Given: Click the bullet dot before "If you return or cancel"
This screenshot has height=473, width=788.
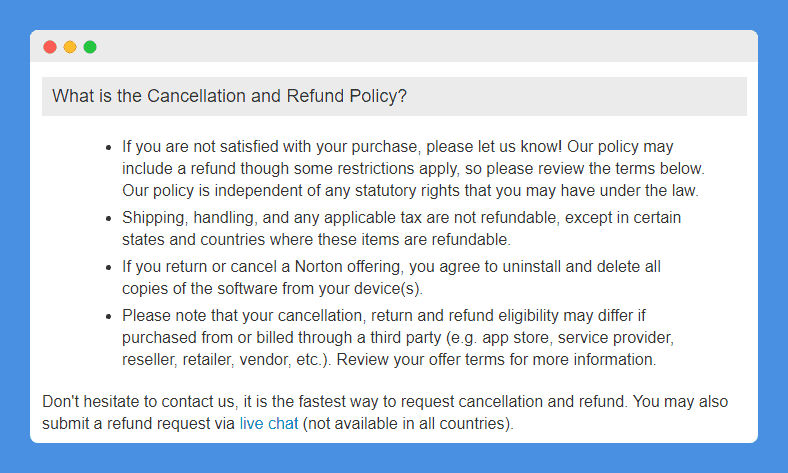Looking at the screenshot, I should (109, 267).
